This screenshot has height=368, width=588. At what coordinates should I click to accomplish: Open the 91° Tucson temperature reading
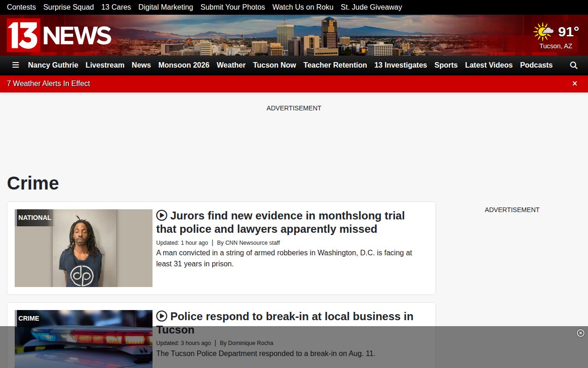(568, 32)
